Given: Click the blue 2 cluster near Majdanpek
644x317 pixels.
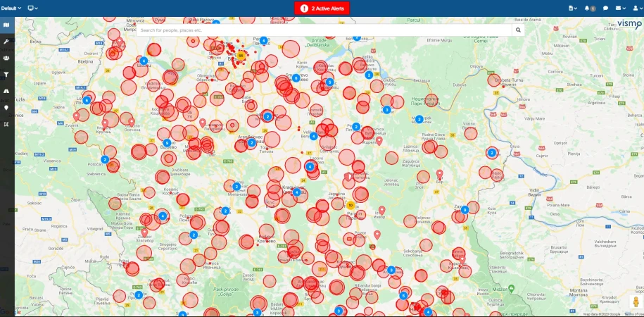Looking at the screenshot, I should [419, 119].
